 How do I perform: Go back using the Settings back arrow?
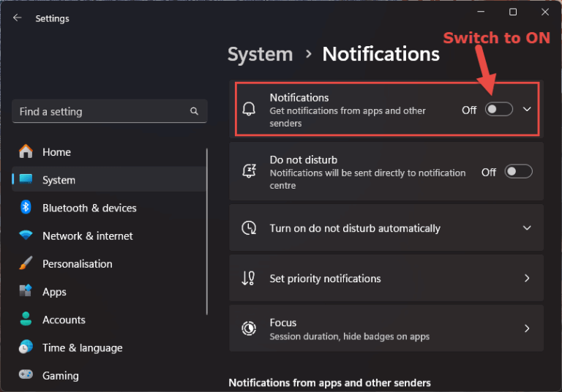(x=18, y=18)
